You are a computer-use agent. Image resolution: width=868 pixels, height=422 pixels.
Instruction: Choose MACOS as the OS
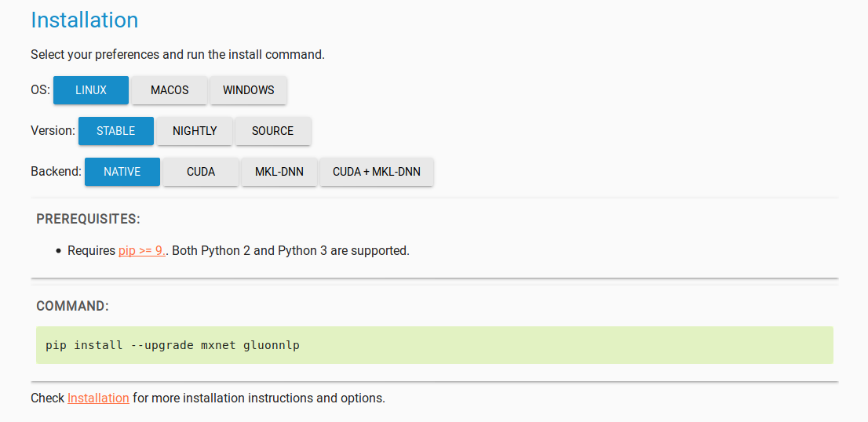170,90
